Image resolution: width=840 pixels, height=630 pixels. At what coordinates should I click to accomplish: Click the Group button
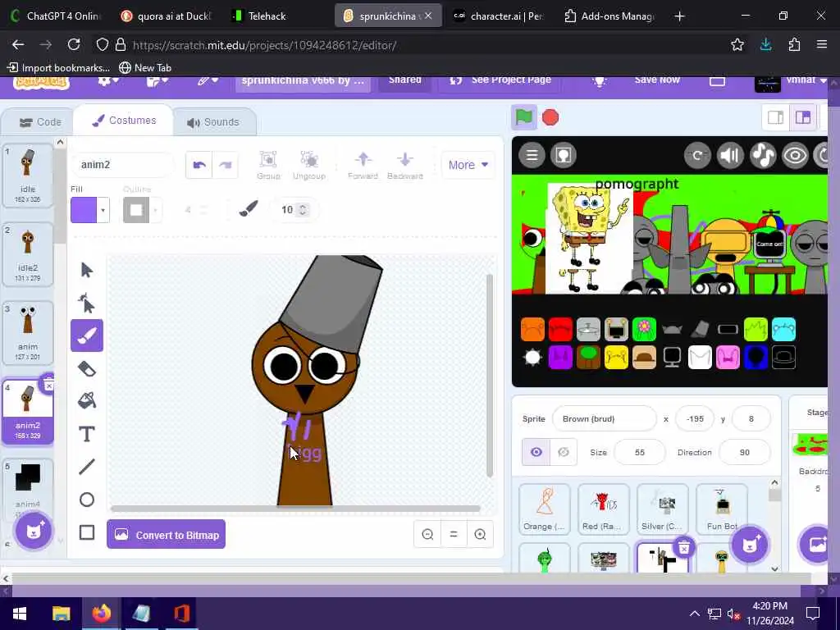click(x=268, y=165)
